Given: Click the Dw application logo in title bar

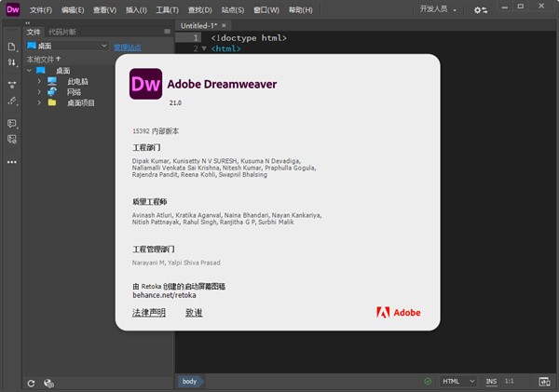Looking at the screenshot, I should [x=12, y=10].
